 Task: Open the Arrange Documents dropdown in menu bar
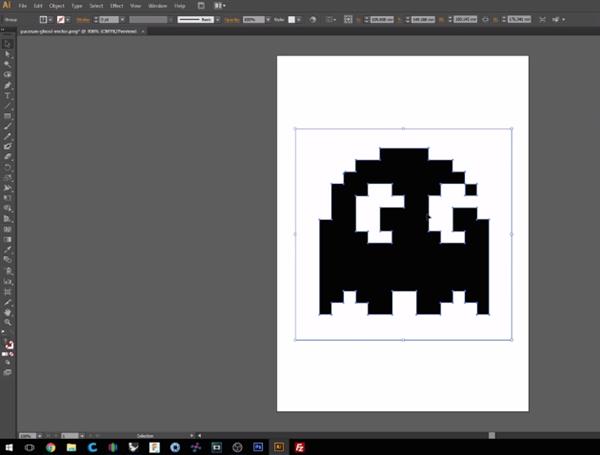point(219,6)
